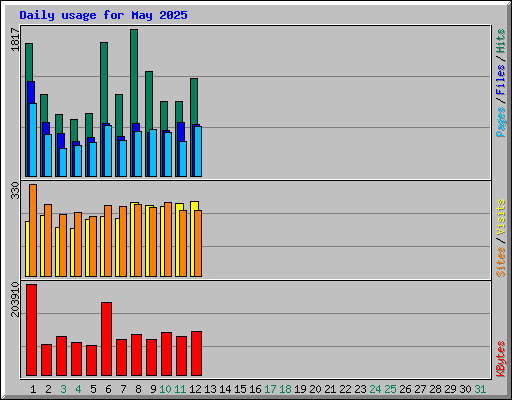This screenshot has height=400, width=512.
Task: Click the red KBytes bar for day 6
Action: pyautogui.click(x=107, y=339)
